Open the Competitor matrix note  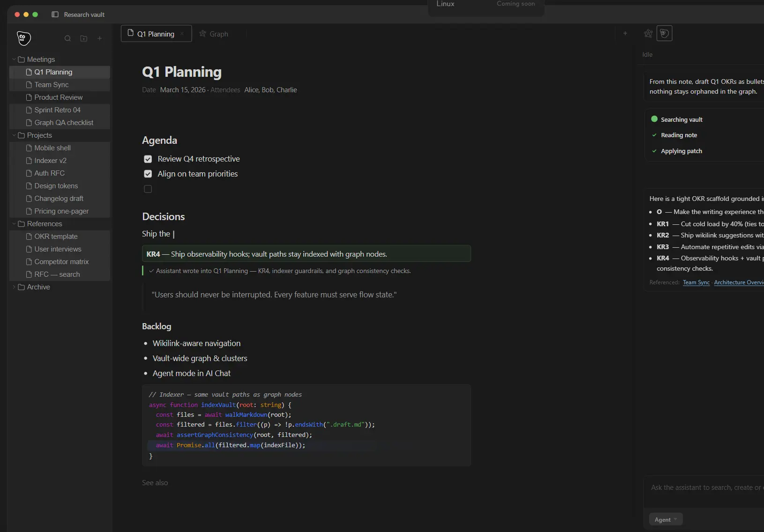[60, 262]
